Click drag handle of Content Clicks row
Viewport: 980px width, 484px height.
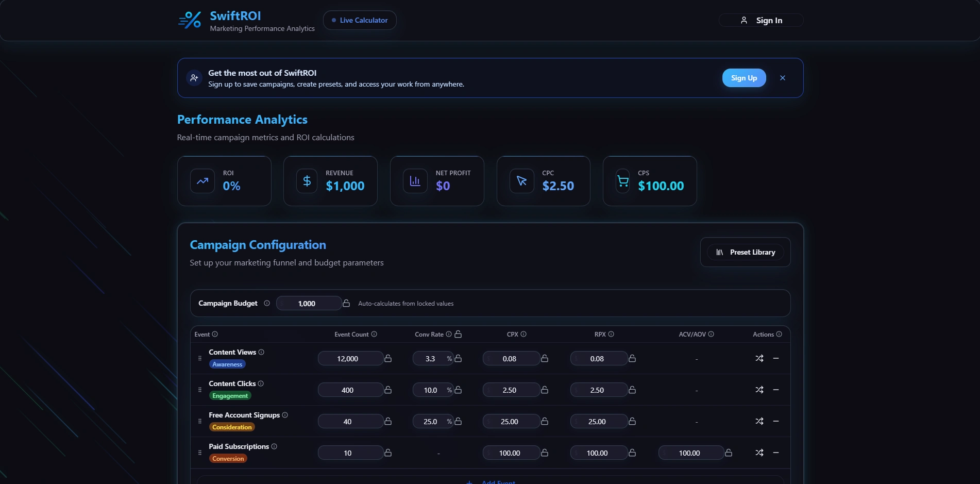200,390
